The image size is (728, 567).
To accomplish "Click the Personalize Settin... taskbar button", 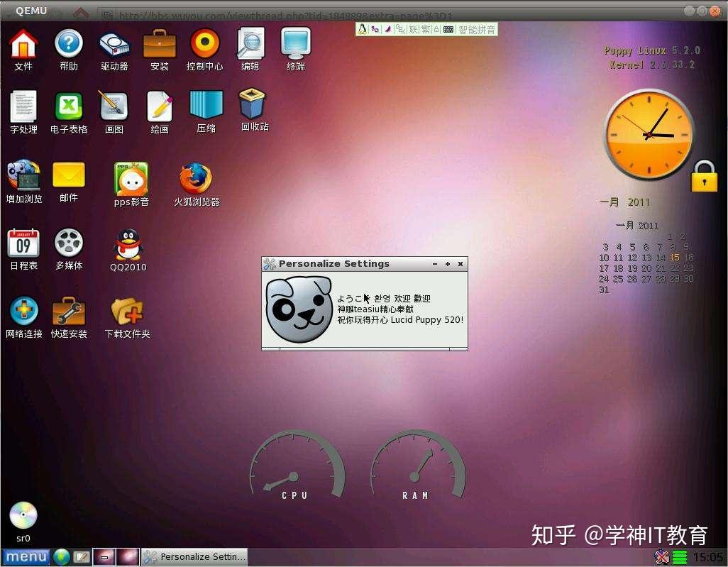I will (x=194, y=557).
